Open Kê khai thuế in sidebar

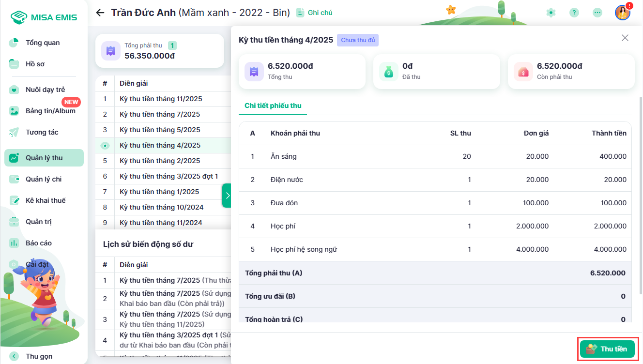click(45, 200)
